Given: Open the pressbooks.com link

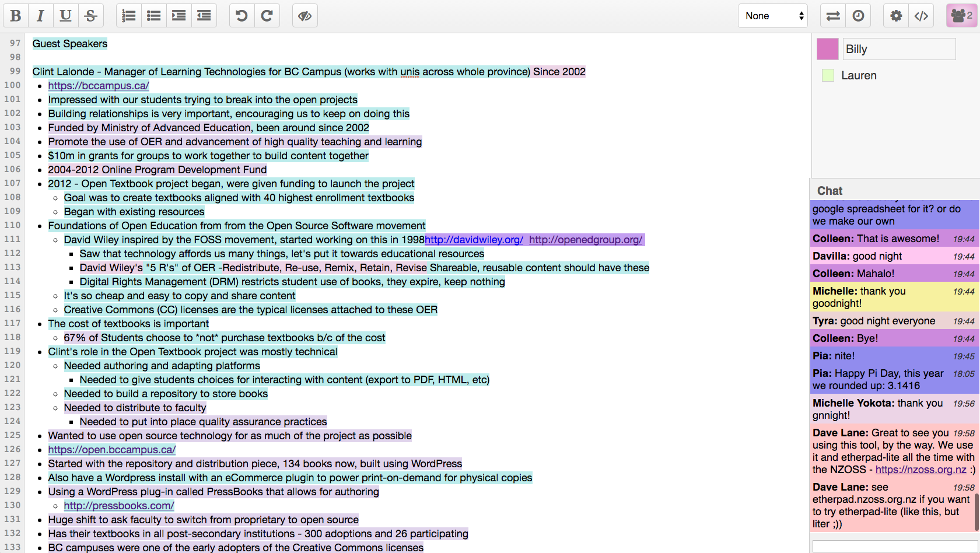Looking at the screenshot, I should (x=119, y=506).
